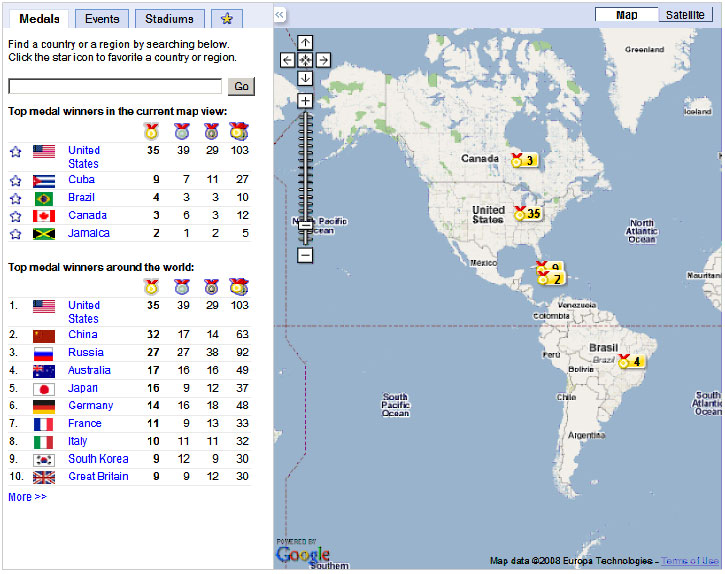
Task: Switch to the Stadiums tab
Action: click(x=169, y=19)
